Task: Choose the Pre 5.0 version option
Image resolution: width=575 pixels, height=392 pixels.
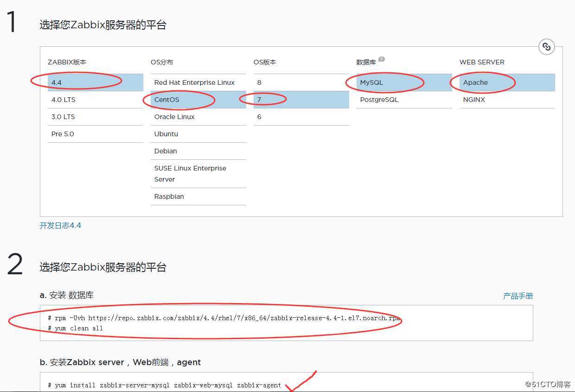Action: 96,134
